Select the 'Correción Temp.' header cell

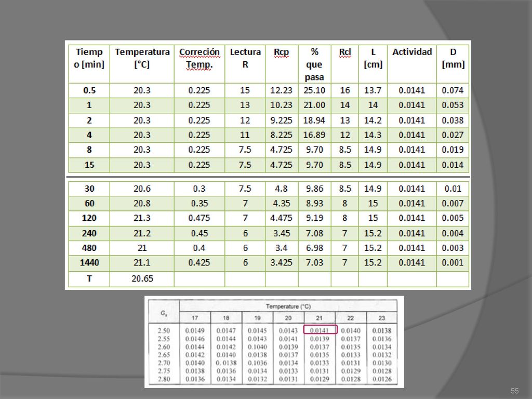coord(199,64)
